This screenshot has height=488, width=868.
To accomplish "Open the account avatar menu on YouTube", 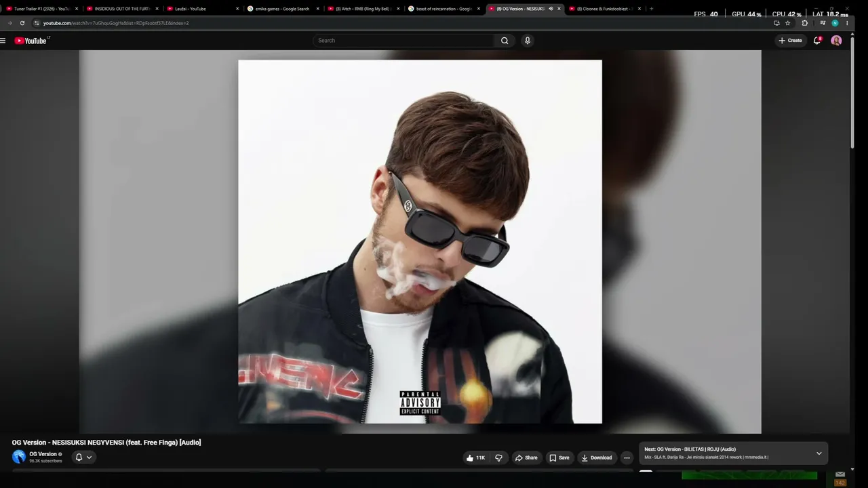I will tap(836, 41).
